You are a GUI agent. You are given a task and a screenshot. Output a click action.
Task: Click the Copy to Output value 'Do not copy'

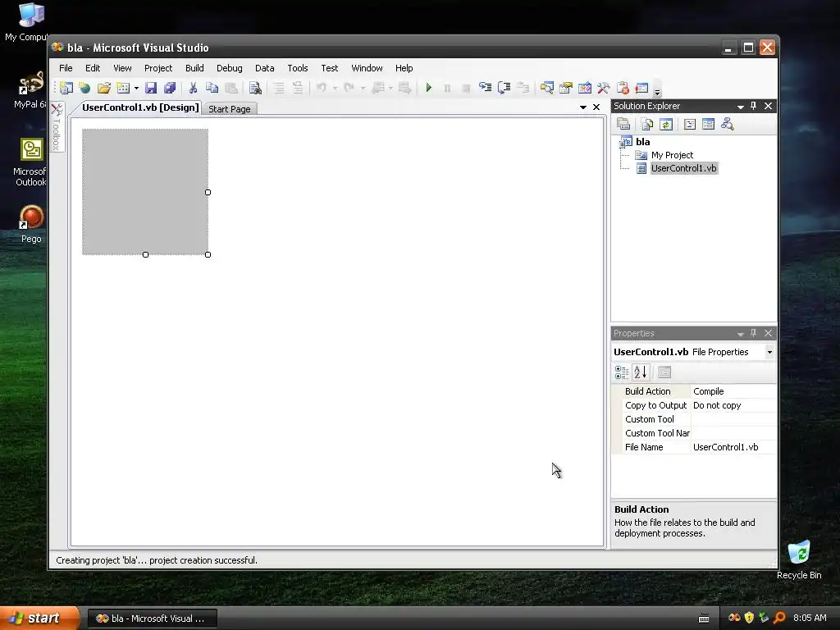pos(717,405)
